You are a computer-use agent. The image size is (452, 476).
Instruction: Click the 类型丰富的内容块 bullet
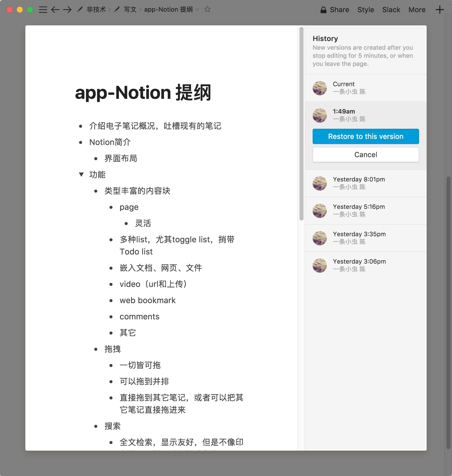137,191
